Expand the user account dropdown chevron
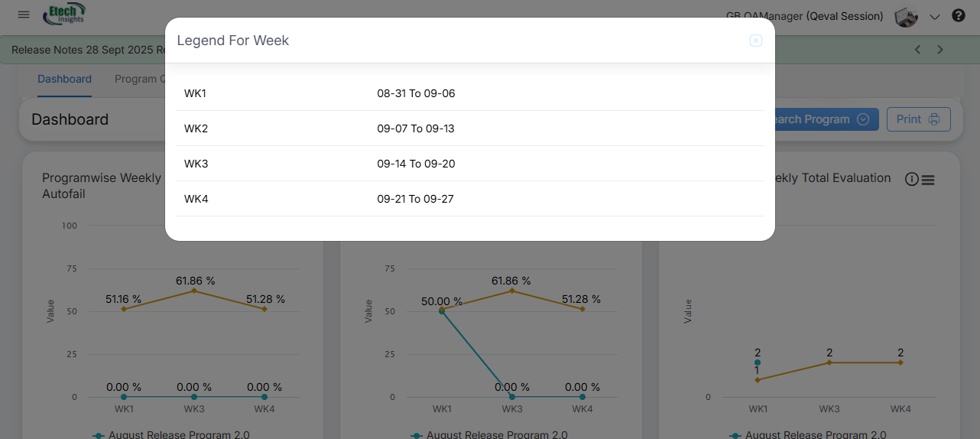 pyautogui.click(x=934, y=17)
